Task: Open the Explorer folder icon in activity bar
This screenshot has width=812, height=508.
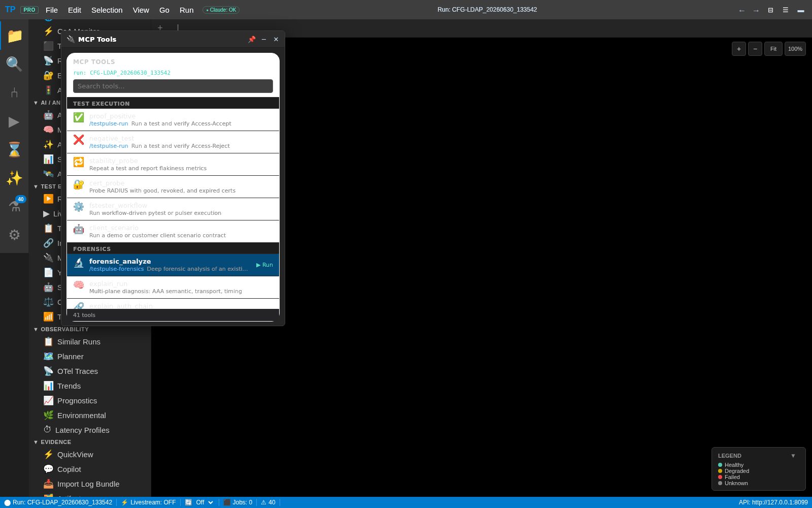Action: pos(14,36)
